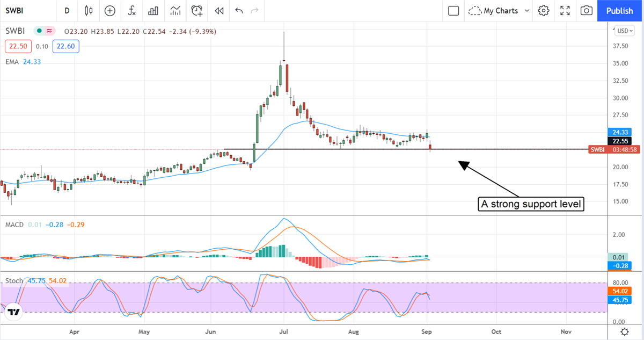Image resolution: width=644 pixels, height=340 pixels.
Task: Click the Nov label on time axis
Action: tap(566, 331)
